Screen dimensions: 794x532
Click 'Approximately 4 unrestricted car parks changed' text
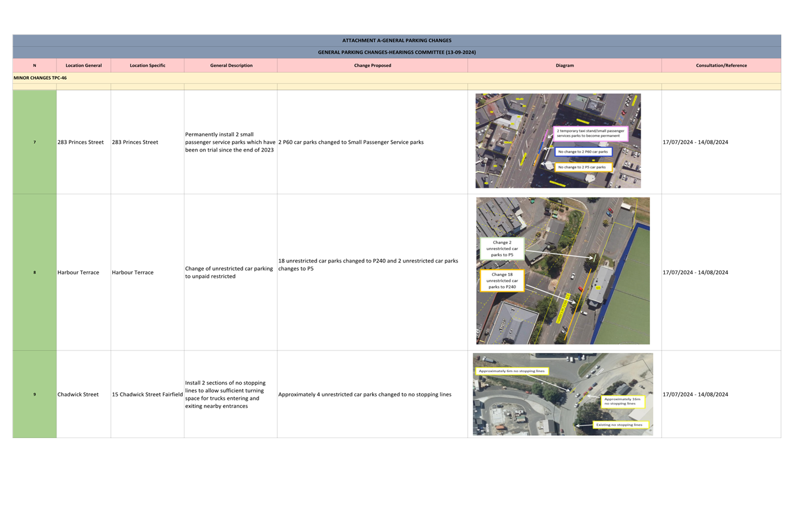click(365, 395)
